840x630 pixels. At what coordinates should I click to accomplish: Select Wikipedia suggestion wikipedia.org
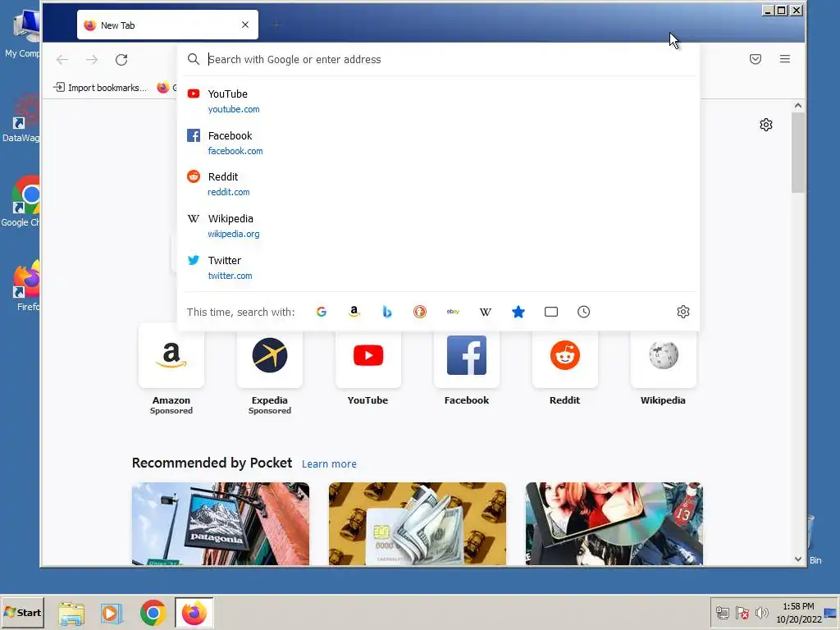pyautogui.click(x=438, y=226)
